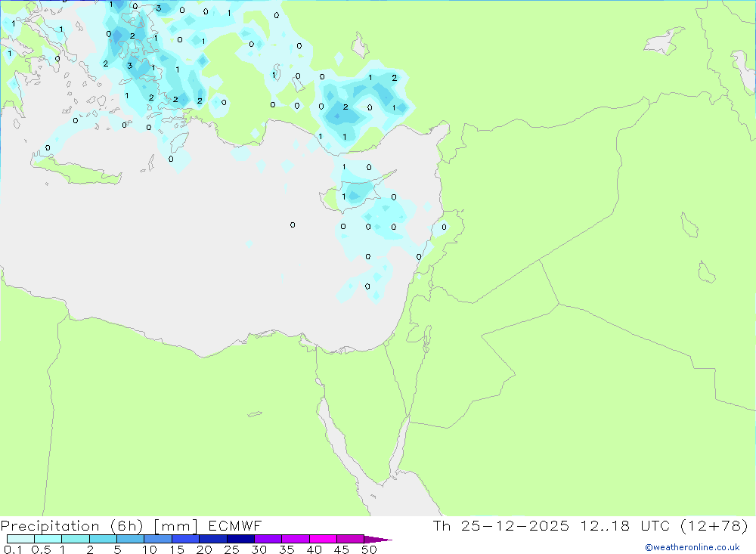Pick the 30–35 mm legend color box
Screen dimensions: 756x554
pos(268,539)
